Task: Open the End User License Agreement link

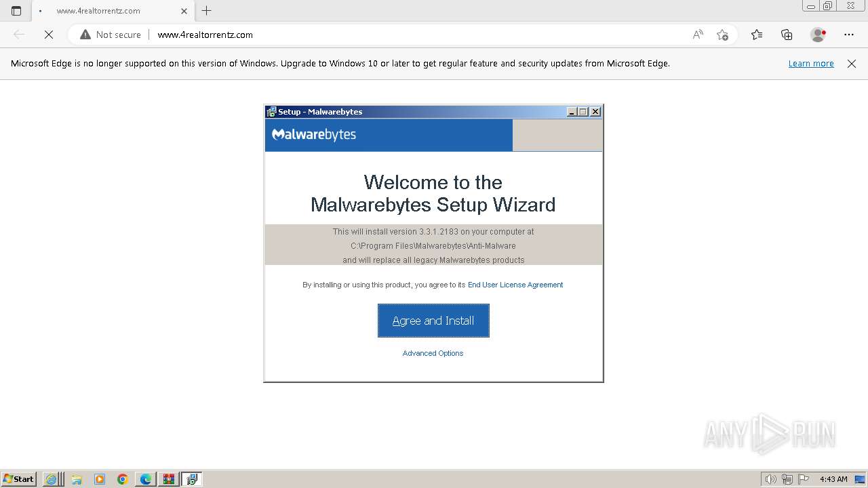Action: (x=515, y=285)
